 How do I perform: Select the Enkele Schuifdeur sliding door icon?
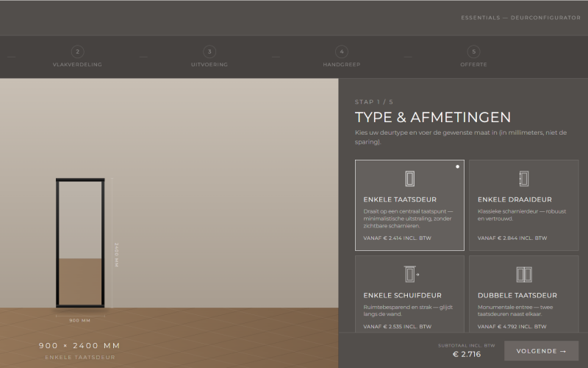click(x=412, y=274)
